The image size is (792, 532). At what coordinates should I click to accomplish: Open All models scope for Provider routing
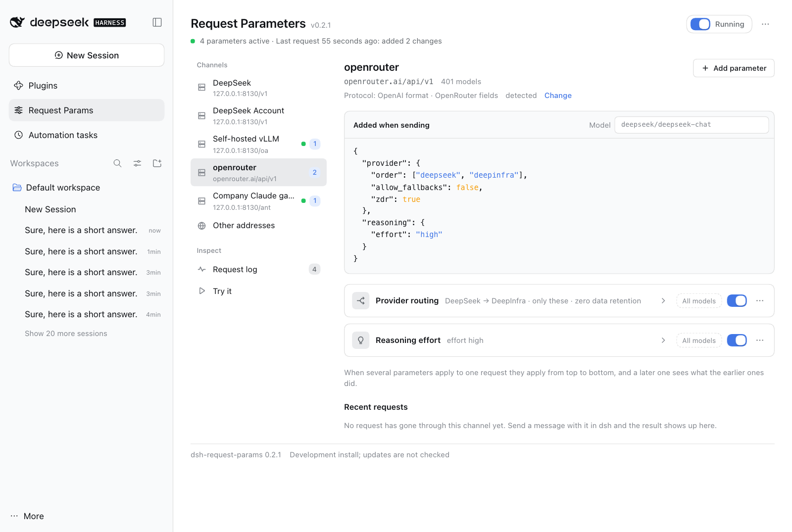699,301
